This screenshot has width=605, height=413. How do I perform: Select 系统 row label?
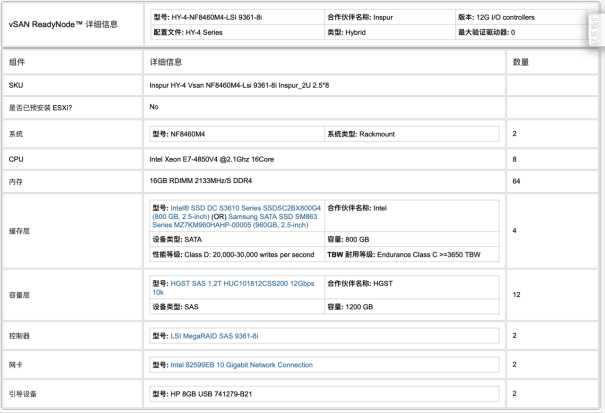coord(16,134)
